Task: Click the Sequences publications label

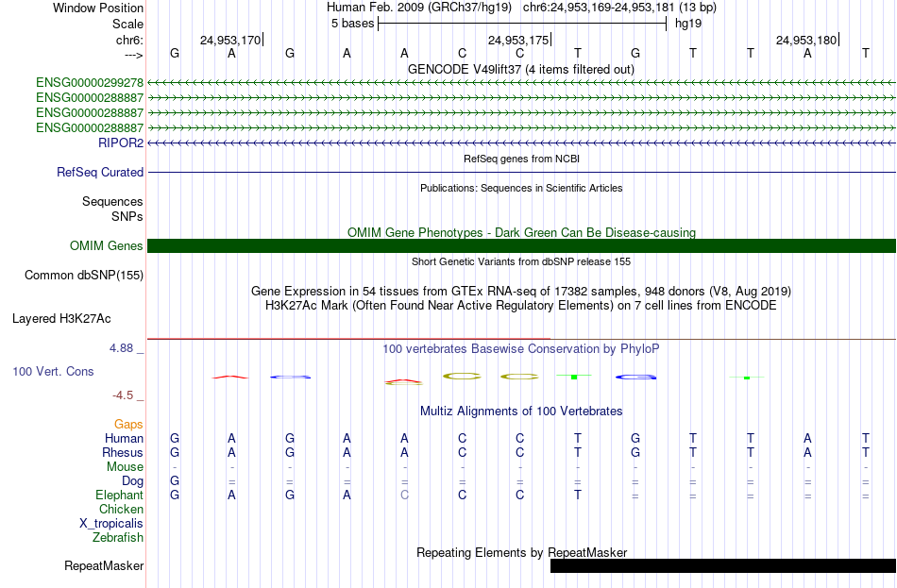Action: coord(112,201)
